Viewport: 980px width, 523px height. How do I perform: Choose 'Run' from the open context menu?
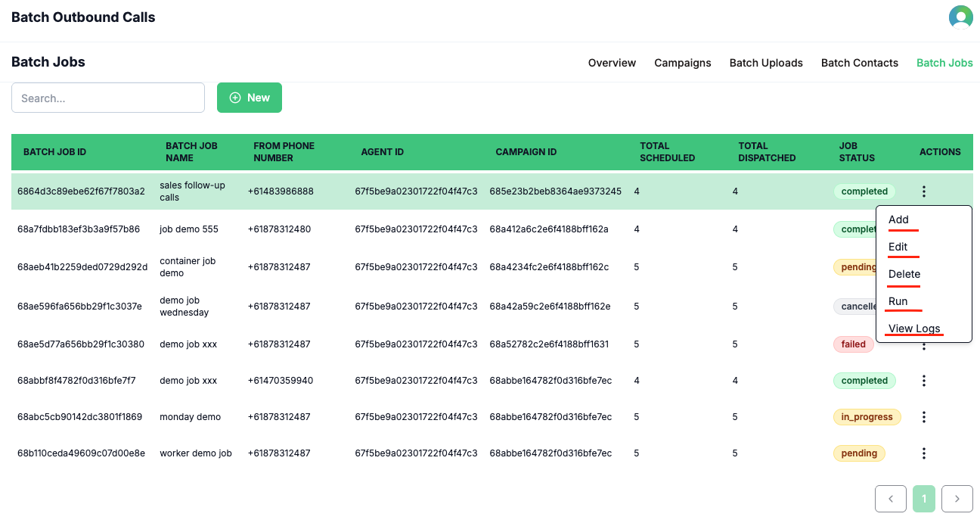click(898, 300)
